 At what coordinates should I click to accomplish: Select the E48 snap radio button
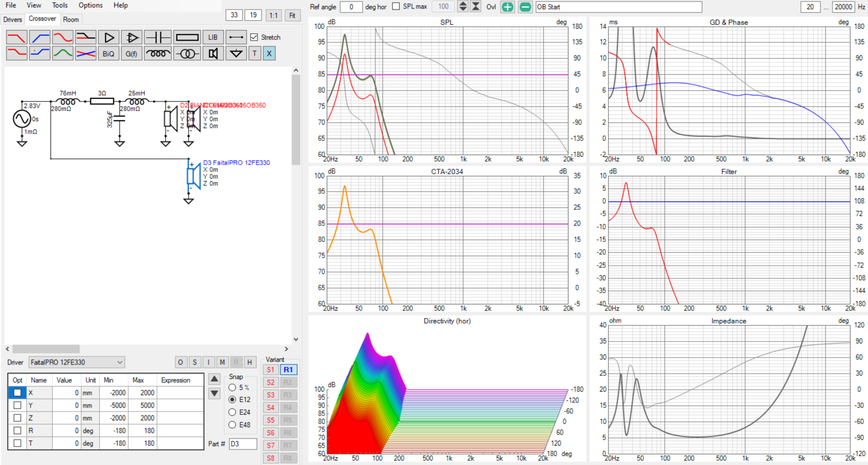[x=232, y=425]
